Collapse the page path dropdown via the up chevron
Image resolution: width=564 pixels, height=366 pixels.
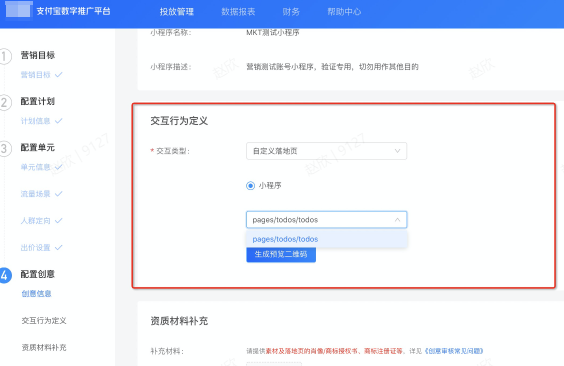[x=397, y=220]
